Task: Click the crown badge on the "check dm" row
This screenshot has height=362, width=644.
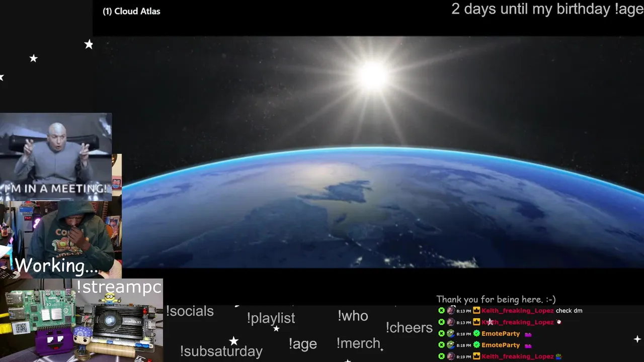Action: coord(476,311)
